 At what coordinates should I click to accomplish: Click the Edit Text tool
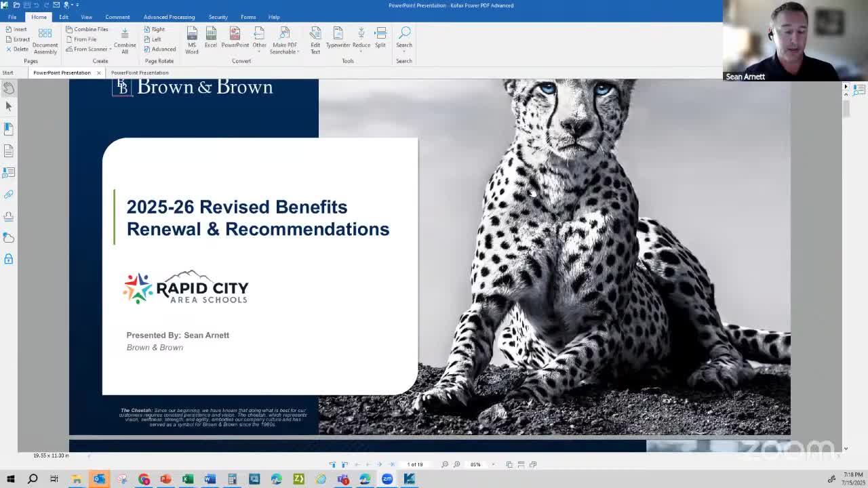coord(315,39)
